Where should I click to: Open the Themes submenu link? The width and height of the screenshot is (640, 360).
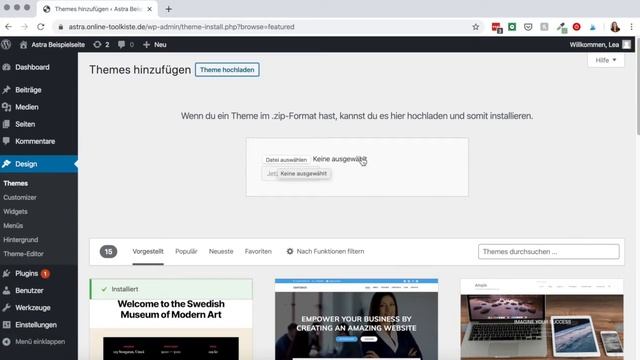point(16,183)
